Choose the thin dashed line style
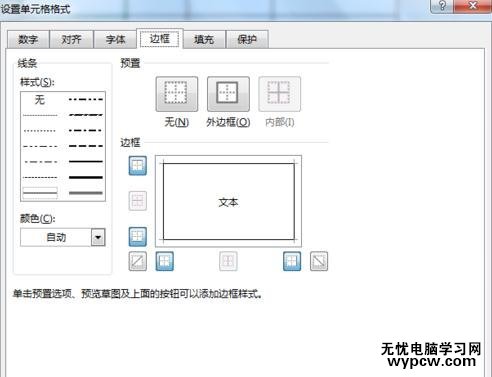Image resolution: width=492 pixels, height=377 pixels. pyautogui.click(x=40, y=177)
